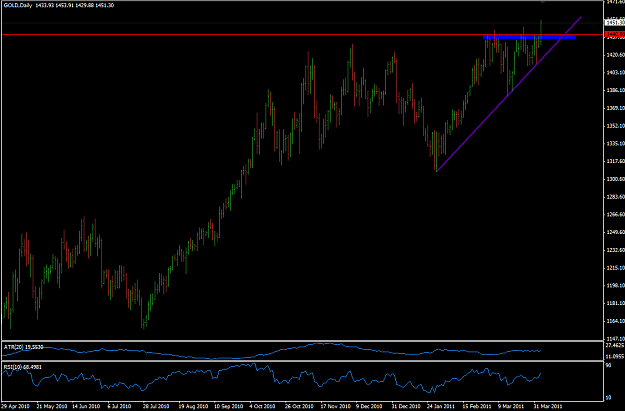Select the blue rectangle resistance zone
Screen dimensions: 625x411
pos(529,37)
